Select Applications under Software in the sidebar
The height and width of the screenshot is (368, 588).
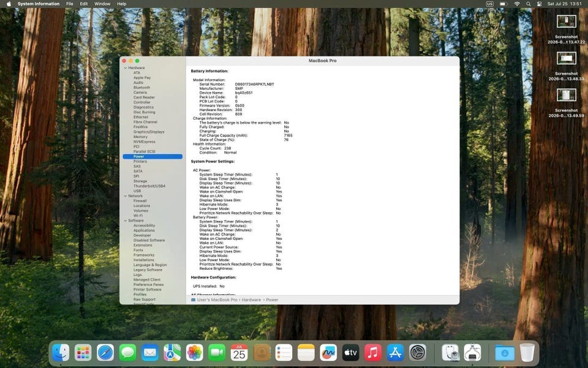point(144,230)
